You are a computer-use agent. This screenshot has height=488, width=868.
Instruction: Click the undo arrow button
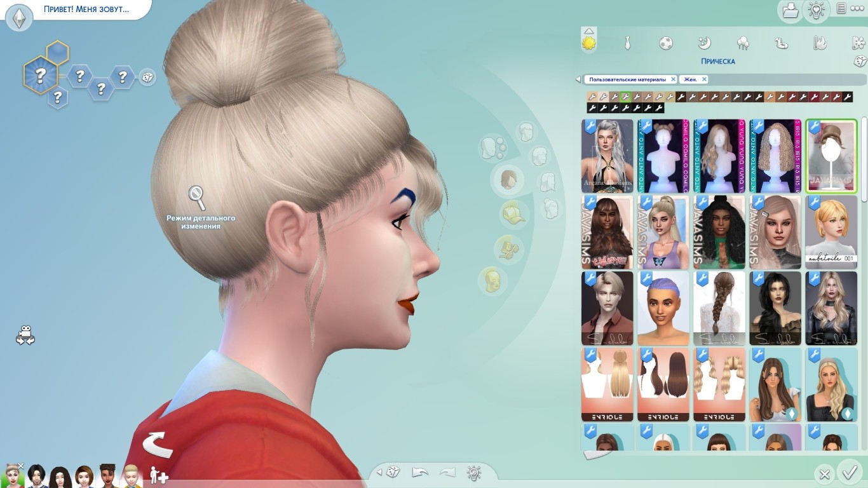(x=420, y=472)
